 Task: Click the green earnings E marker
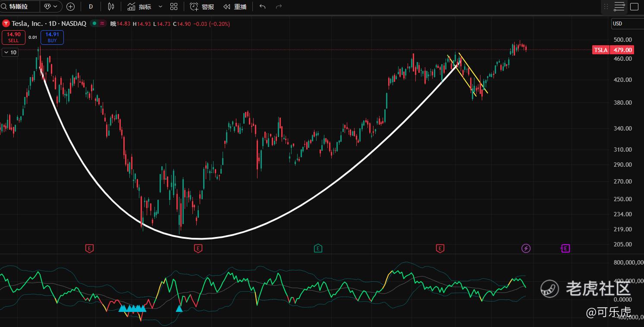click(x=318, y=248)
